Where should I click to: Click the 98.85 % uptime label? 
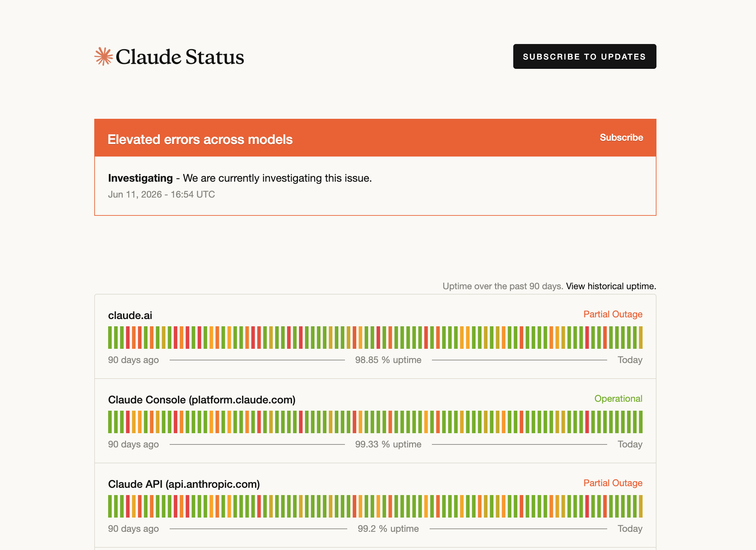(388, 360)
